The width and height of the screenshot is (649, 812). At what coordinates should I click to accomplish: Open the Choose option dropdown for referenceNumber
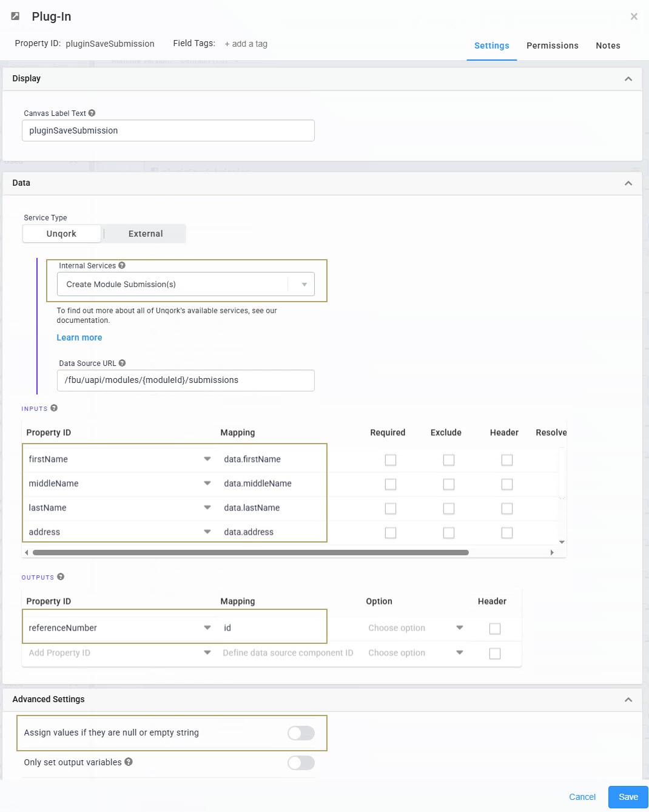click(x=459, y=628)
